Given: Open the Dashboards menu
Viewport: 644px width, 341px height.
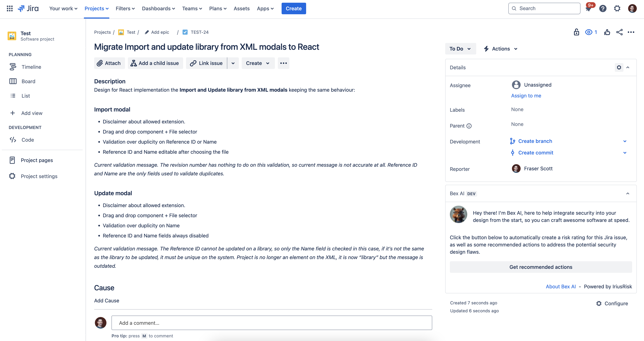Looking at the screenshot, I should 158,8.
